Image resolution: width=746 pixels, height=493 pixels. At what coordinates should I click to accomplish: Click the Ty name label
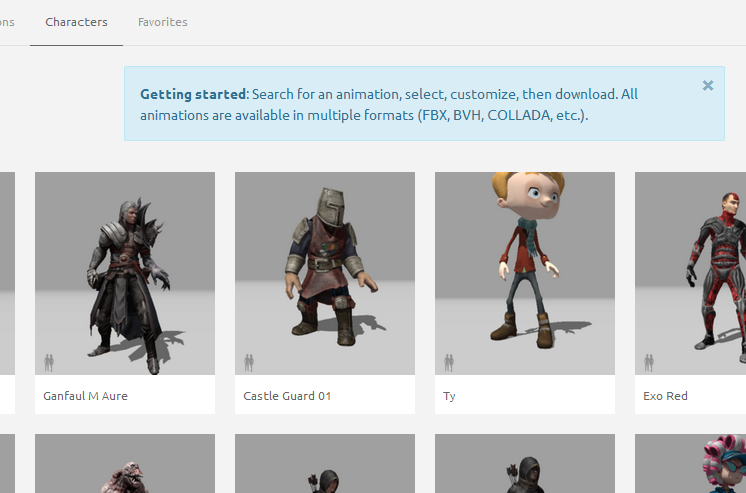(x=449, y=396)
